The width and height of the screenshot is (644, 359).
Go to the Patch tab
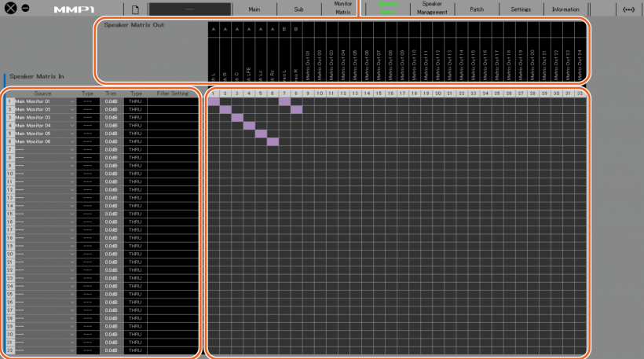click(477, 9)
